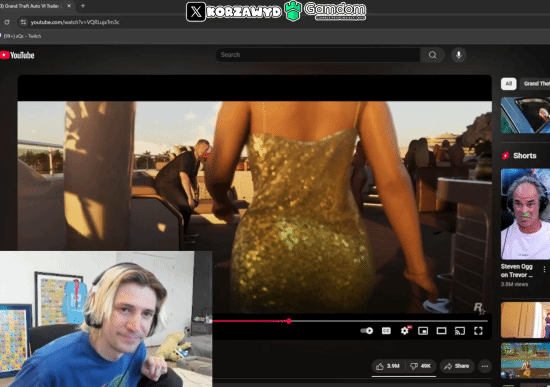The image size is (550, 387).
Task: Like the video with thumbs up
Action: pyautogui.click(x=389, y=366)
